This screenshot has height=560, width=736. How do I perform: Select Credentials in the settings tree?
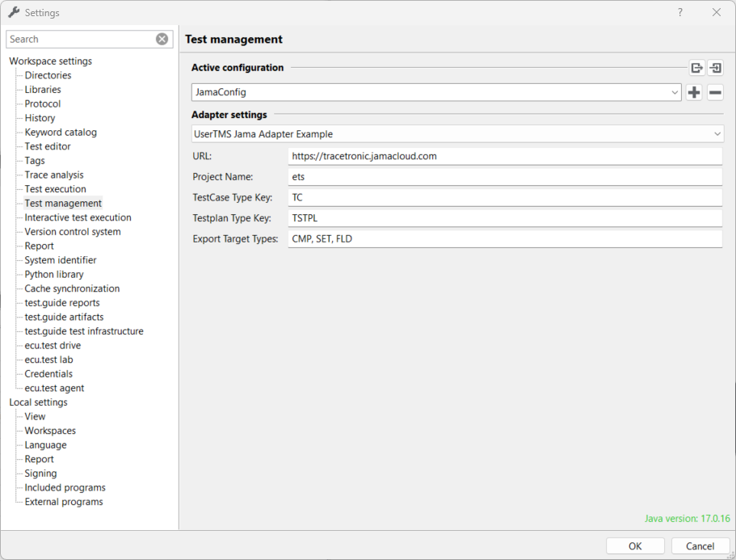(48, 373)
